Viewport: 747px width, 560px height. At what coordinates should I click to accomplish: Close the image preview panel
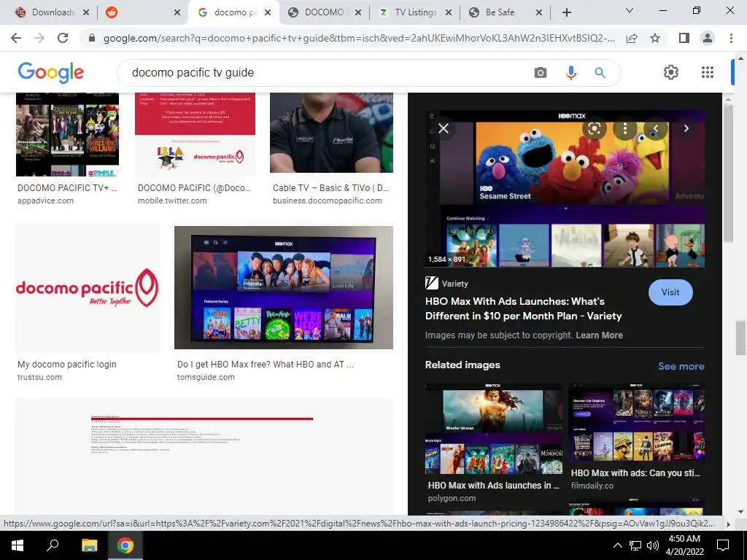(444, 128)
